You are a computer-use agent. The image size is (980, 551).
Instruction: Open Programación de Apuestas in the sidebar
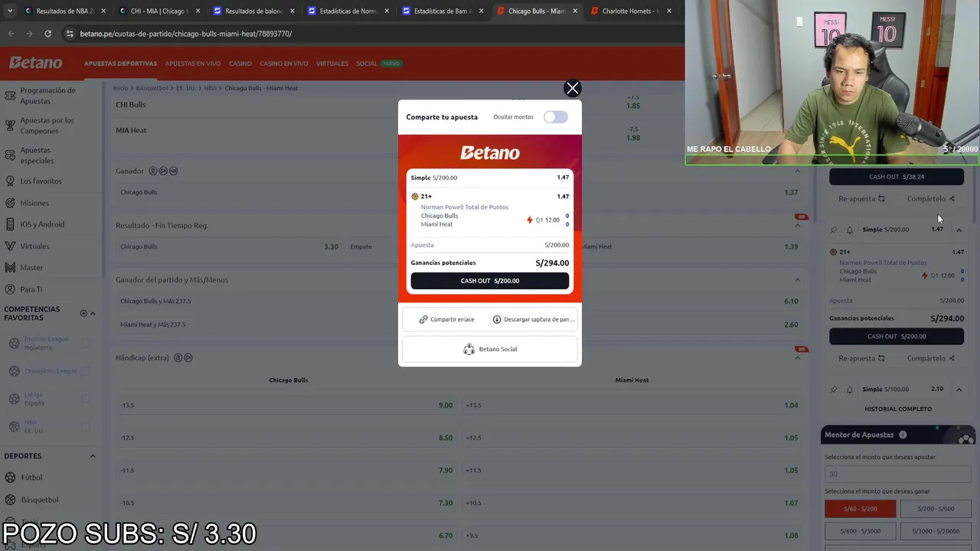click(48, 96)
